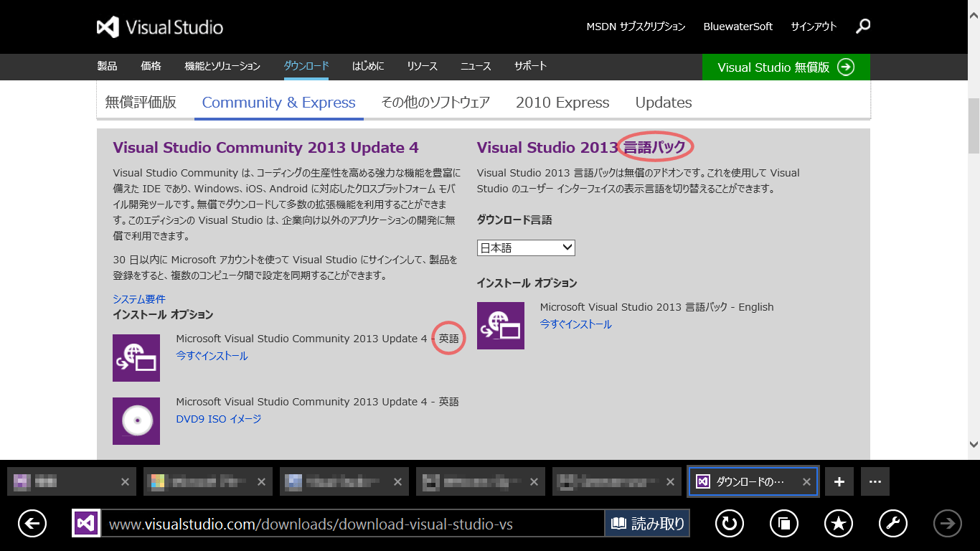The width and height of the screenshot is (980, 551).
Task: Click the Community 2013 web installer icon
Action: [136, 357]
